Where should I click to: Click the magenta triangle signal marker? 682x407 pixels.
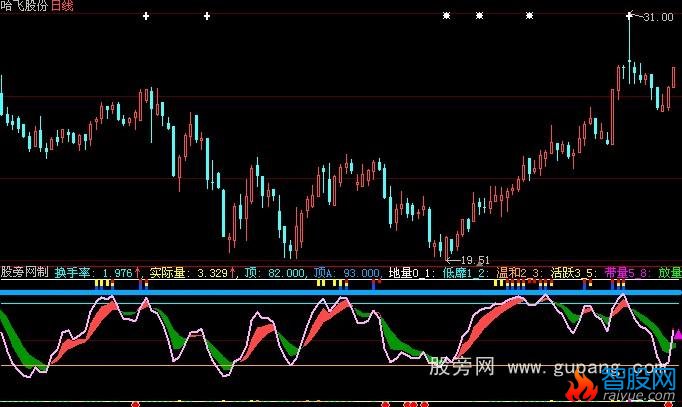(x=678, y=334)
